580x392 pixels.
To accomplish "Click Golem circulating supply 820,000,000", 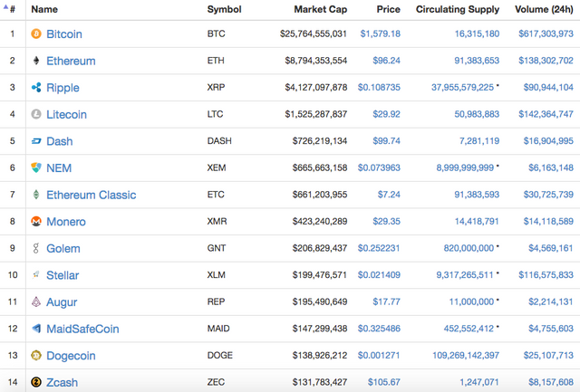I will pos(469,248).
